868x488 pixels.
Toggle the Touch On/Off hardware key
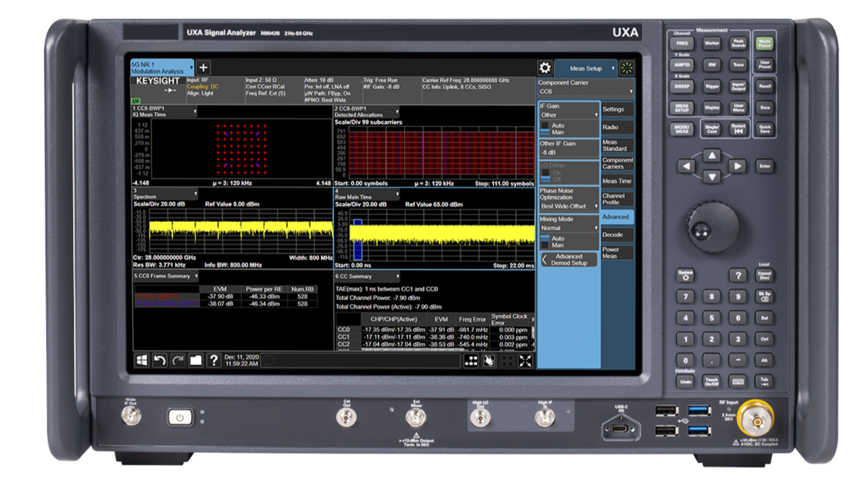coord(712,382)
